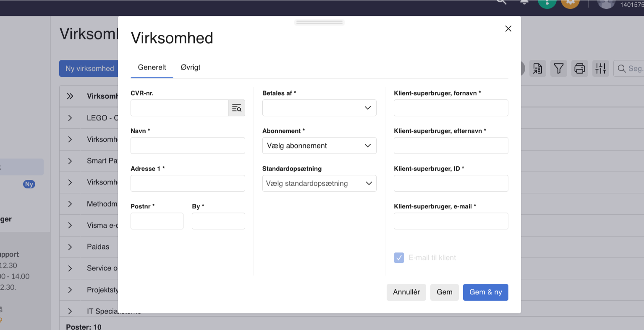Open the filter funnel icon
This screenshot has height=330, width=644.
coord(558,68)
